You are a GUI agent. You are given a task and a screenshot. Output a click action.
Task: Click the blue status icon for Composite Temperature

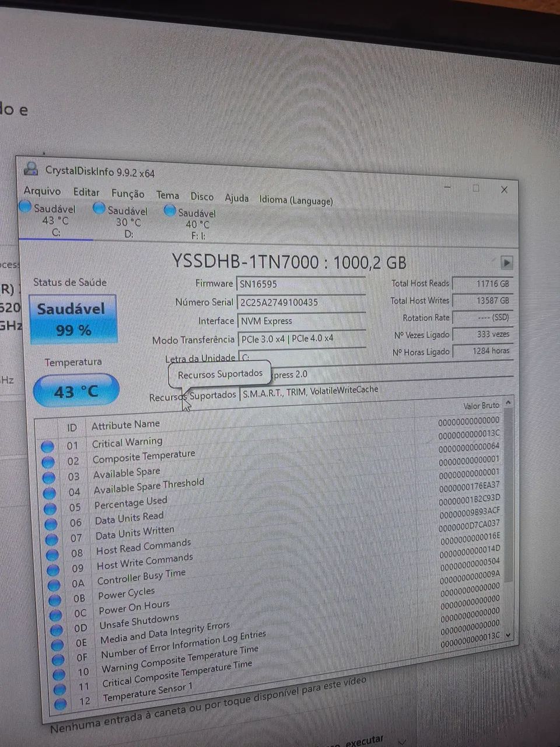[x=48, y=462]
